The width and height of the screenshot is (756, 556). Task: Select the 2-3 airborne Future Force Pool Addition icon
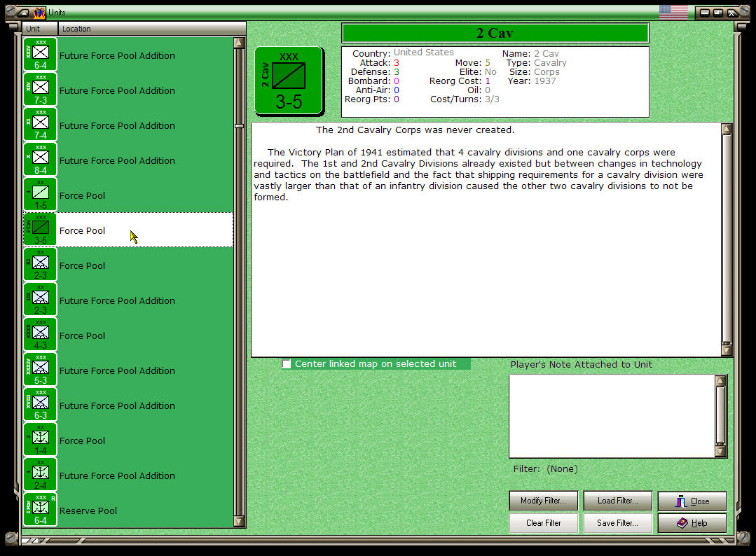[x=40, y=300]
